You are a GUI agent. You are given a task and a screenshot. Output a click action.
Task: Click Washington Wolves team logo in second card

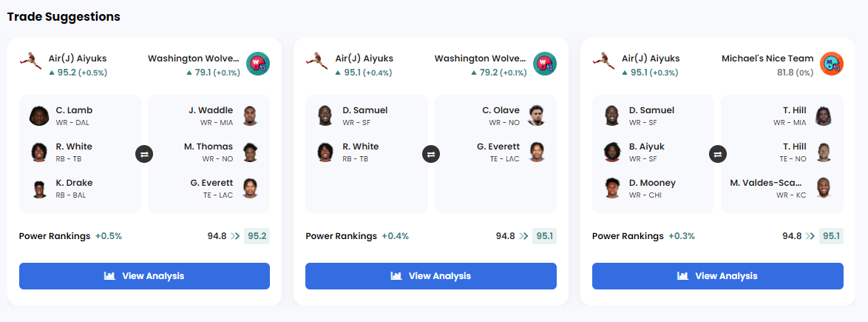pos(545,64)
